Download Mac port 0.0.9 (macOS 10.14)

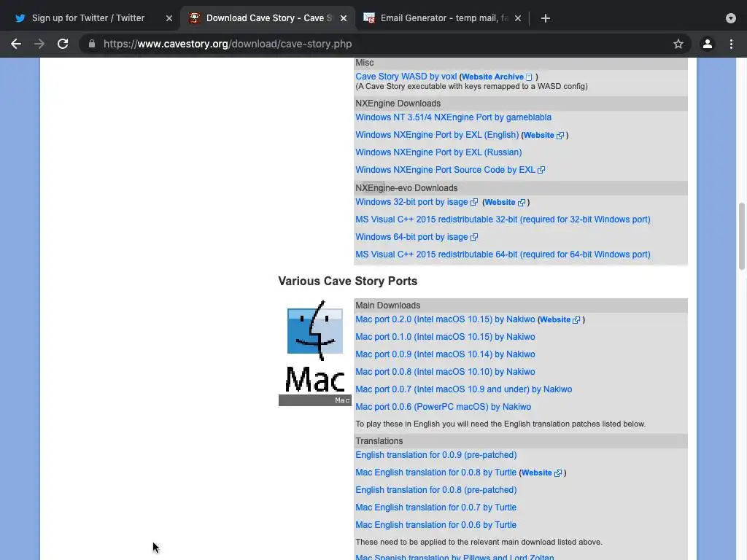point(445,355)
